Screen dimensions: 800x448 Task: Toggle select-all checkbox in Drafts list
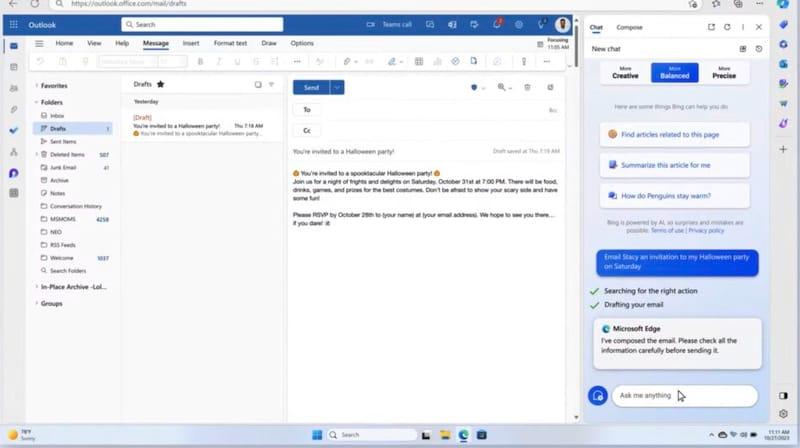258,85
